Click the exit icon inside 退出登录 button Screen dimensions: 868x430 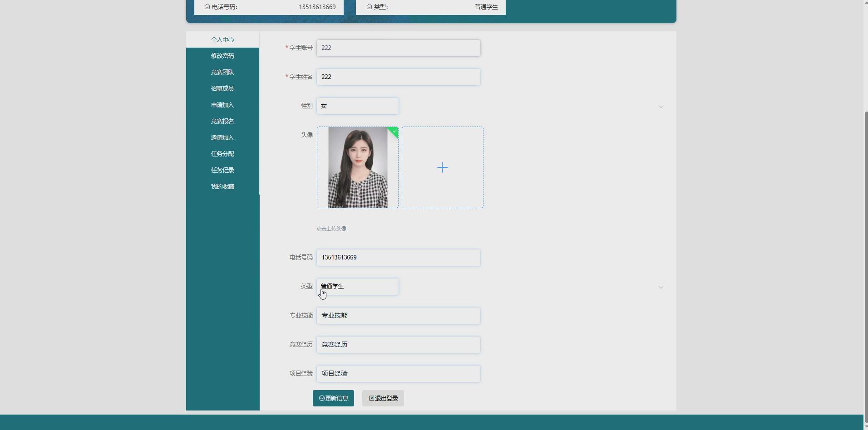371,398
